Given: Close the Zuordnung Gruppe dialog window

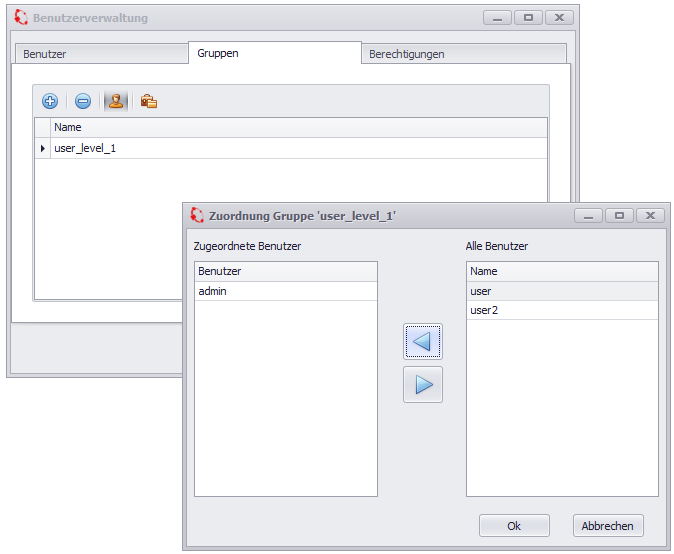Looking at the screenshot, I should [650, 215].
